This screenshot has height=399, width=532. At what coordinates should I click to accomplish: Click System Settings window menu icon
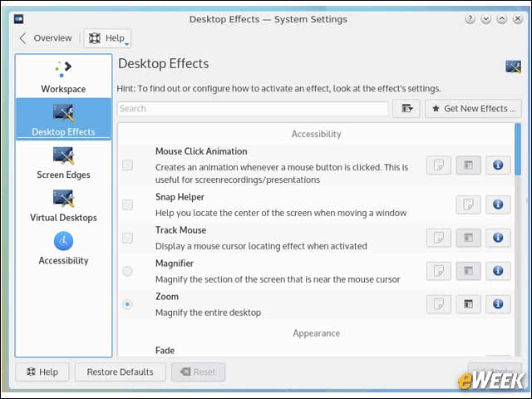(18, 19)
